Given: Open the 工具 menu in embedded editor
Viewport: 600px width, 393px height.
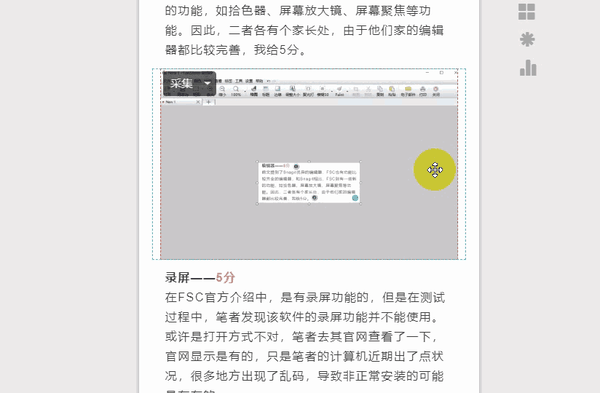Looking at the screenshot, I should point(239,81).
